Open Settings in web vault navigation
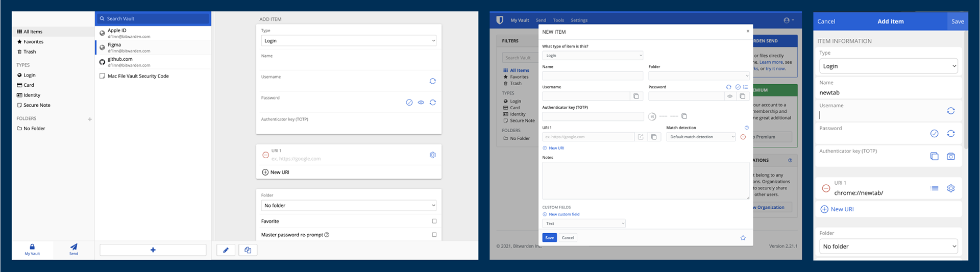The height and width of the screenshot is (272, 980). pos(579,20)
